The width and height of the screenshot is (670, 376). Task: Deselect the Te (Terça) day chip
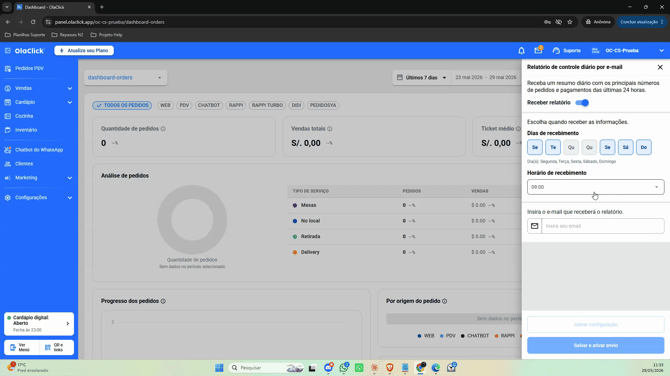point(553,147)
